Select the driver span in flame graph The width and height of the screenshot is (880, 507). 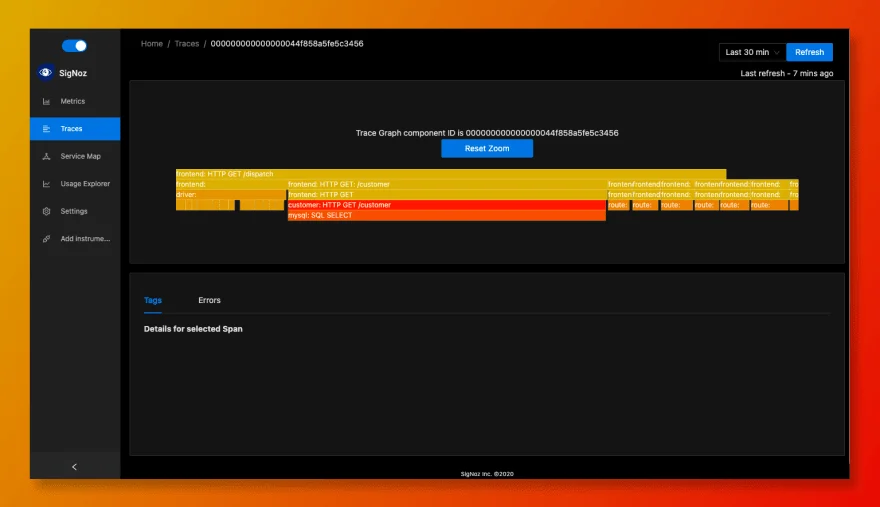(x=231, y=195)
